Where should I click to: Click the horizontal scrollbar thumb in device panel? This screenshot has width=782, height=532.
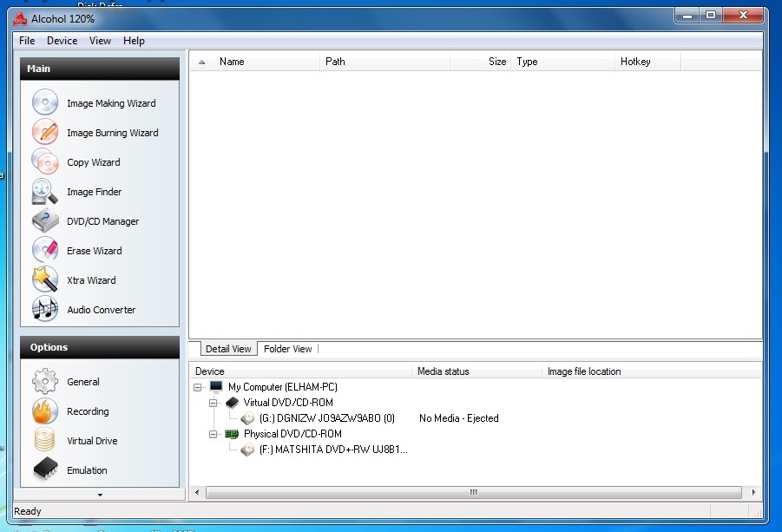(x=473, y=493)
